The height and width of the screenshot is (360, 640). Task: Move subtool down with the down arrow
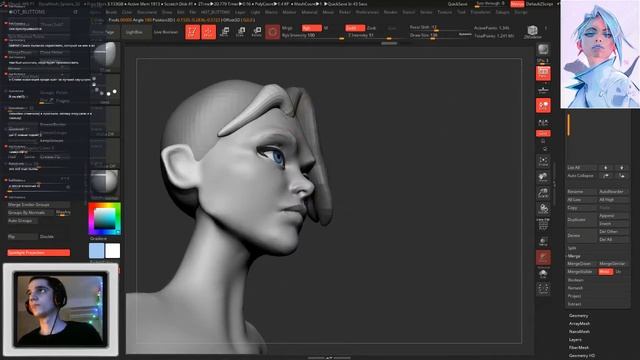coord(622,168)
